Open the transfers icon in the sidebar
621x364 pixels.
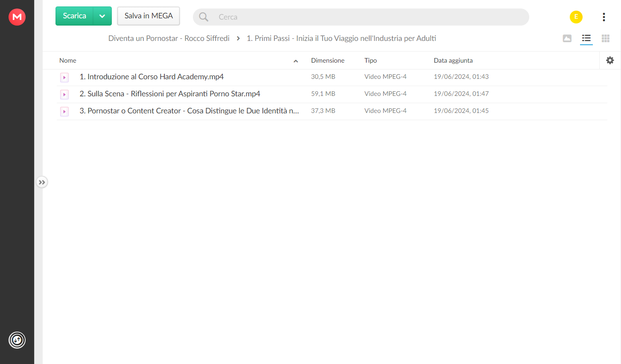coord(17,340)
